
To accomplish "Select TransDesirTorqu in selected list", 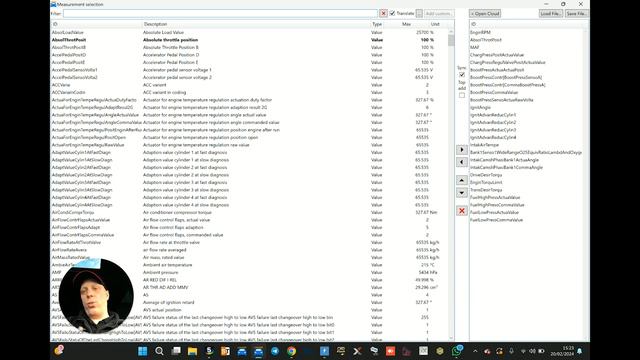I will (x=486, y=190).
